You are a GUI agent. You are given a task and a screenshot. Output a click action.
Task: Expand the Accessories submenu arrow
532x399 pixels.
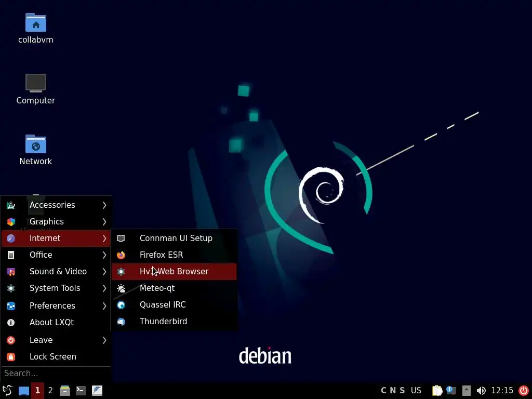[x=104, y=205]
